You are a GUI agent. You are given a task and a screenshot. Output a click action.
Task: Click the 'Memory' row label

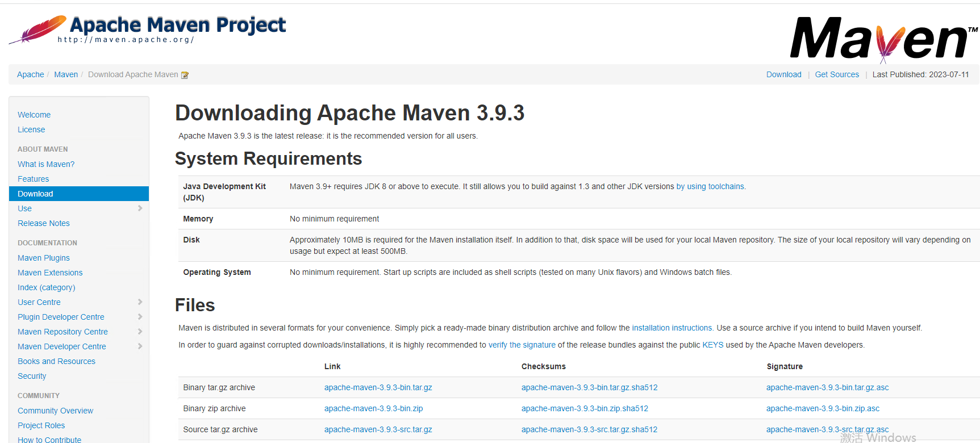198,219
